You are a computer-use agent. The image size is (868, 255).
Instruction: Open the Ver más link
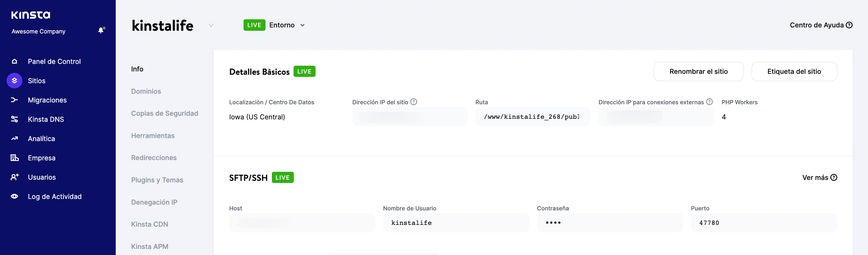819,178
